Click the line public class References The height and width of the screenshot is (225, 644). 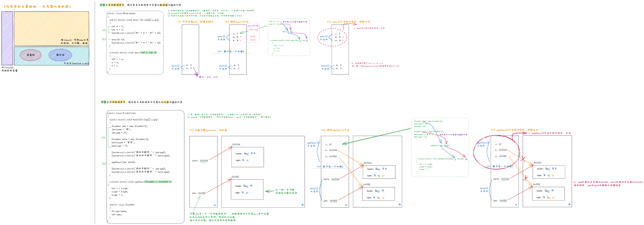coord(122,13)
